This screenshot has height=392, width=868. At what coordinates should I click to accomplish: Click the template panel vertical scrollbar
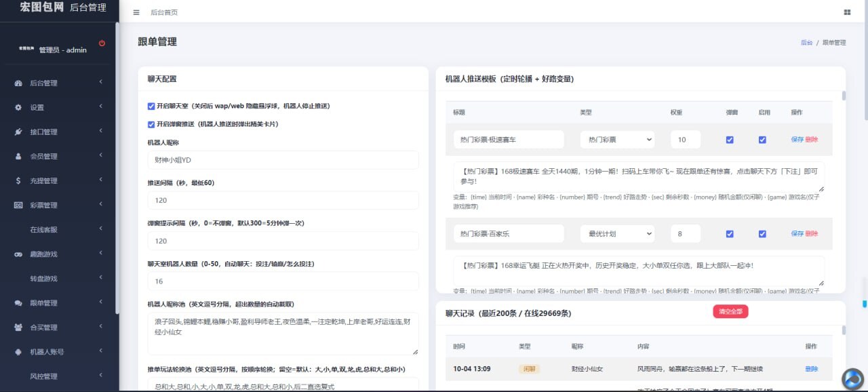pyautogui.click(x=844, y=96)
